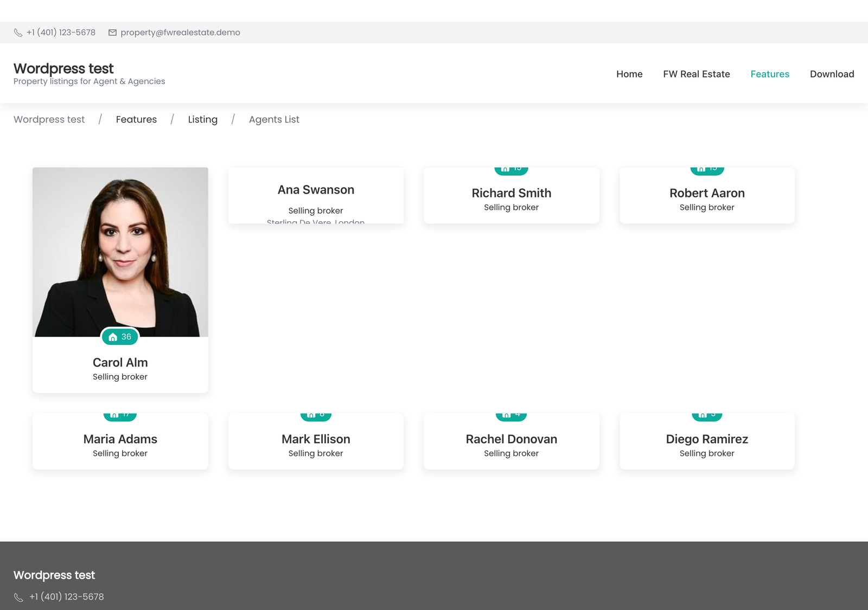Open the FW Real Estate menu
868x610 pixels.
click(x=697, y=74)
